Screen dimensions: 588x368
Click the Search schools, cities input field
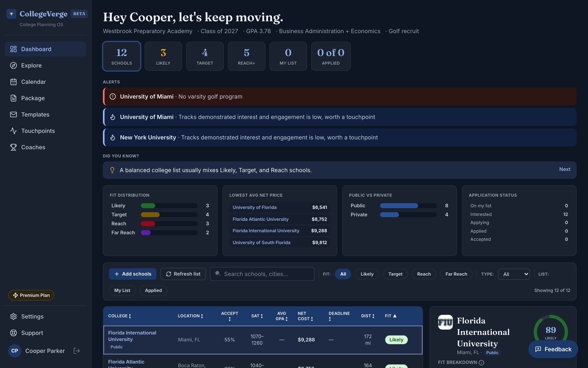click(262, 274)
